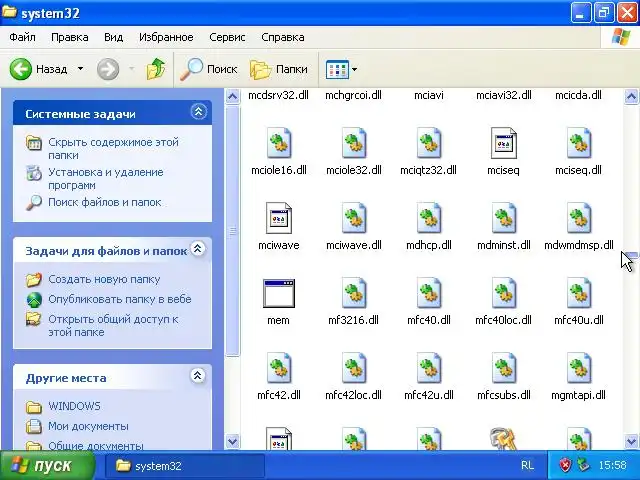
Task: Click the mciavi32.dll file name
Action: pos(504,95)
